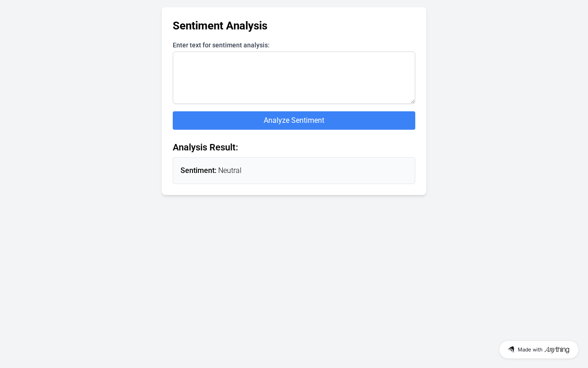
Task: Click the 'Made with' text in badge
Action: pos(530,350)
